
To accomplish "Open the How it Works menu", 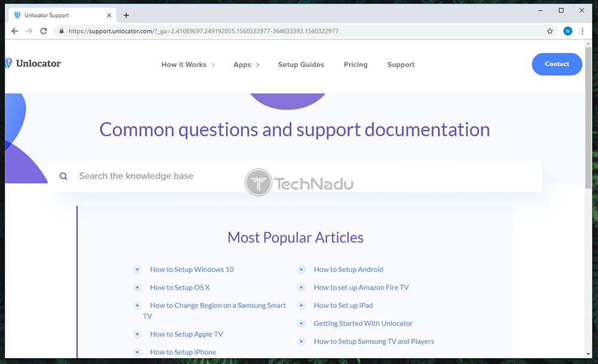I will coord(184,65).
